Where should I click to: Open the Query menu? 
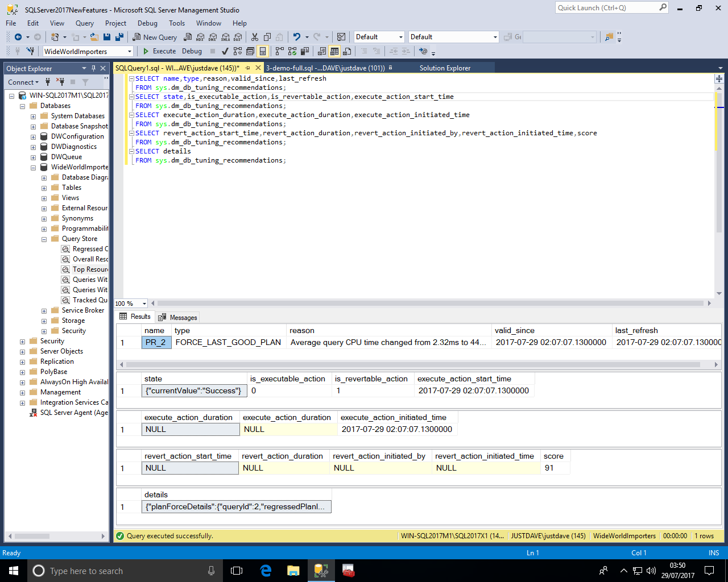click(84, 23)
